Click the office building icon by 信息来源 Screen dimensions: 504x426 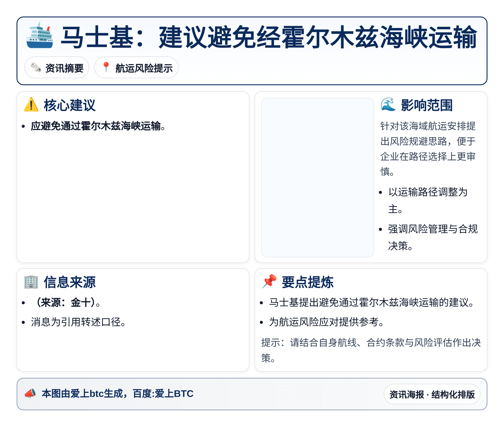31,282
